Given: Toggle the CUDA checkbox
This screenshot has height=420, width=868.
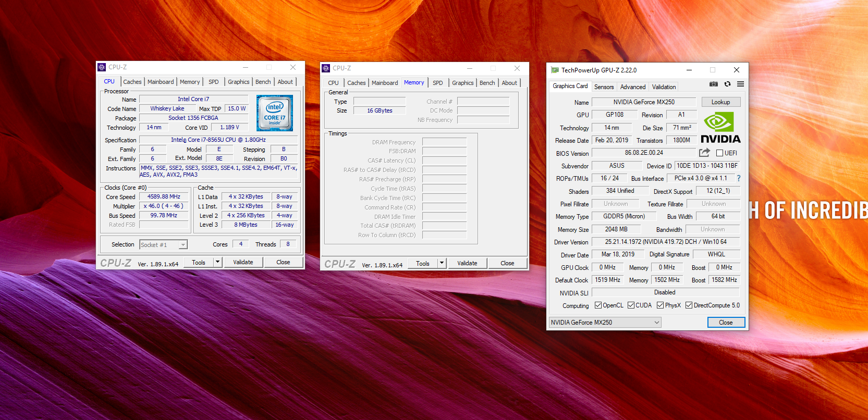Looking at the screenshot, I should coord(631,305).
